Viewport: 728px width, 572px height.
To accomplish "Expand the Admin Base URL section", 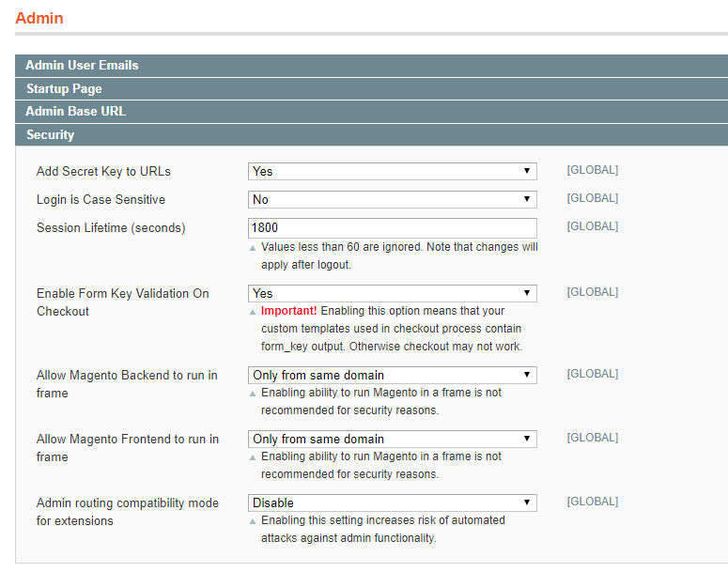I will click(x=75, y=112).
